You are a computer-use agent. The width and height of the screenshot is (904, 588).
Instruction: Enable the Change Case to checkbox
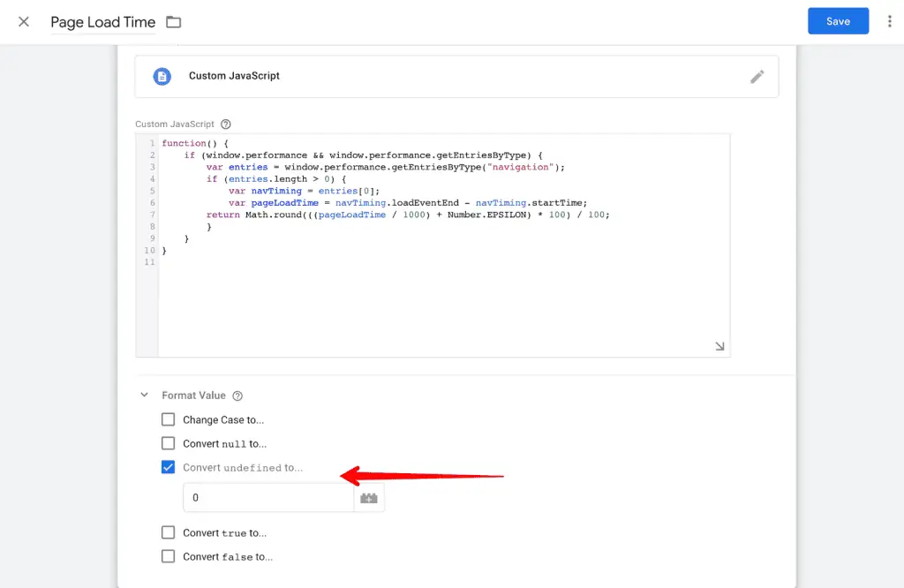[x=169, y=420]
